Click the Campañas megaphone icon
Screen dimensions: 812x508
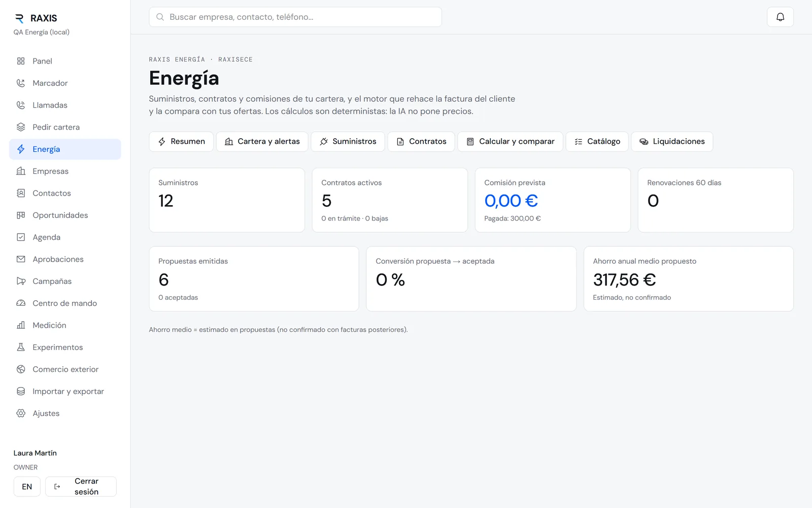[21, 281]
